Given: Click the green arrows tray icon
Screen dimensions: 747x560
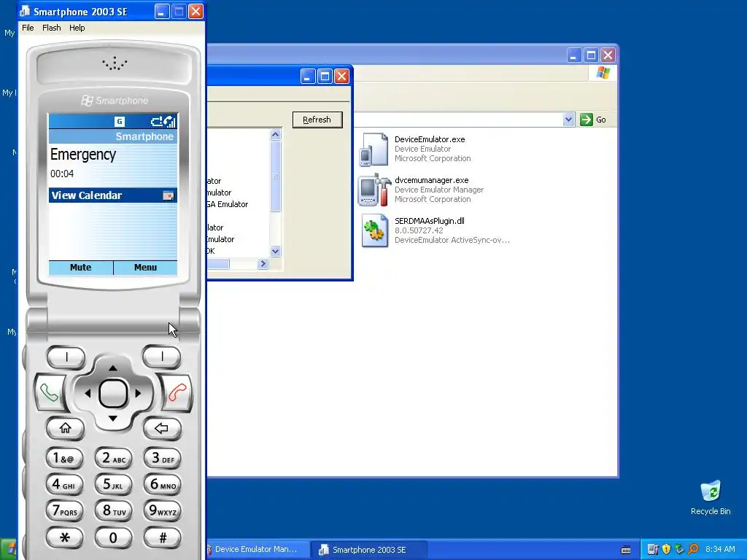Looking at the screenshot, I should click(x=679, y=550).
